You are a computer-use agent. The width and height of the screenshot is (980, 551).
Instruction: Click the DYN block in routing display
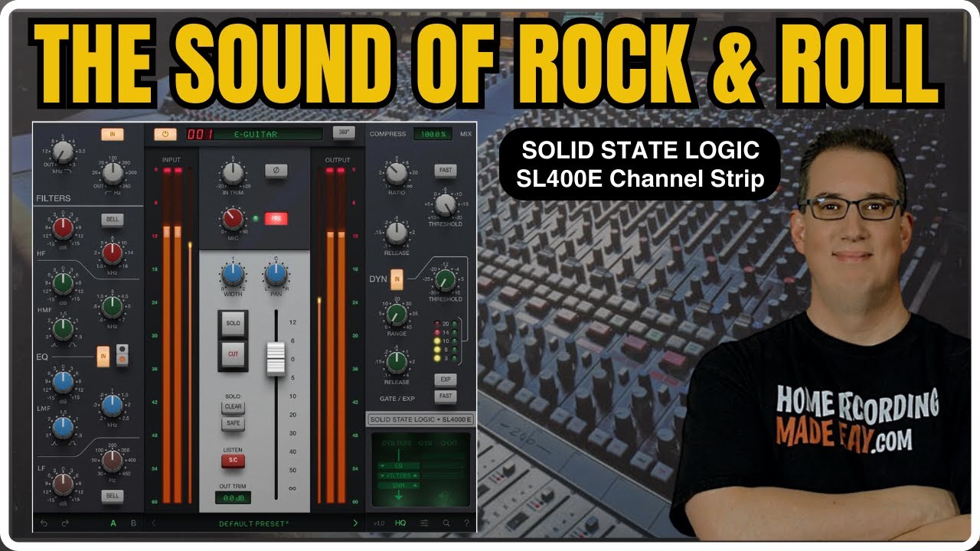[x=397, y=485]
